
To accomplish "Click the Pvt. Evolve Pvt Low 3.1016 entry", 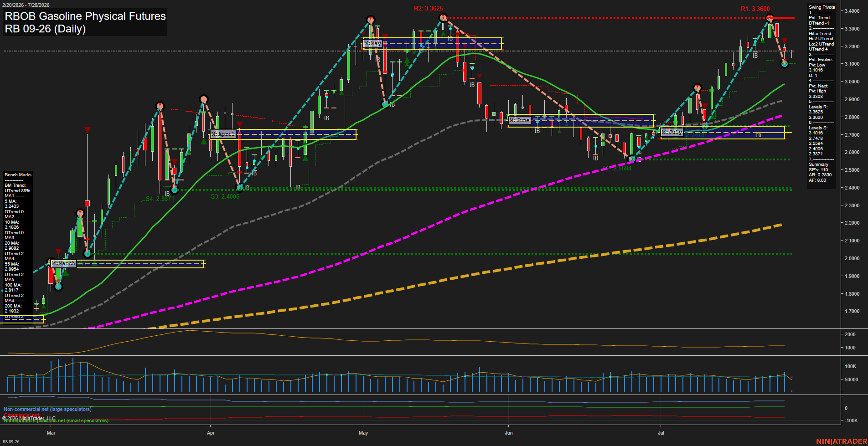I will pyautogui.click(x=821, y=65).
